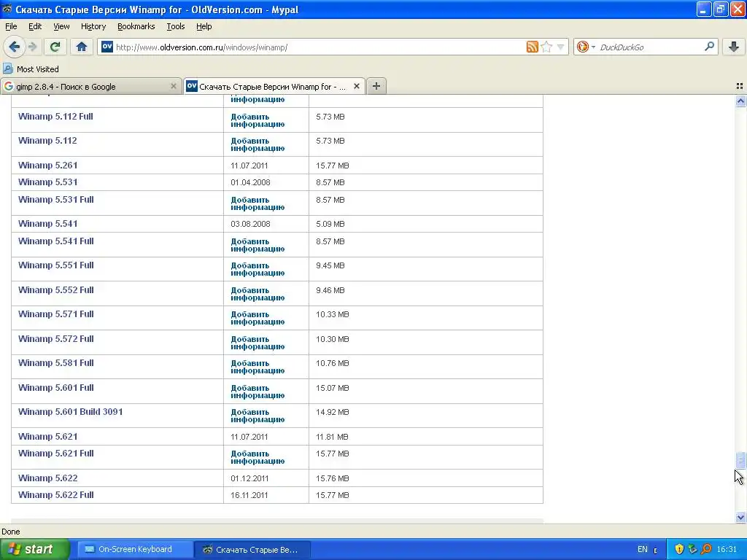Open the Winamp 5.622 link
Viewport: 747px width, 560px height.
click(x=47, y=478)
